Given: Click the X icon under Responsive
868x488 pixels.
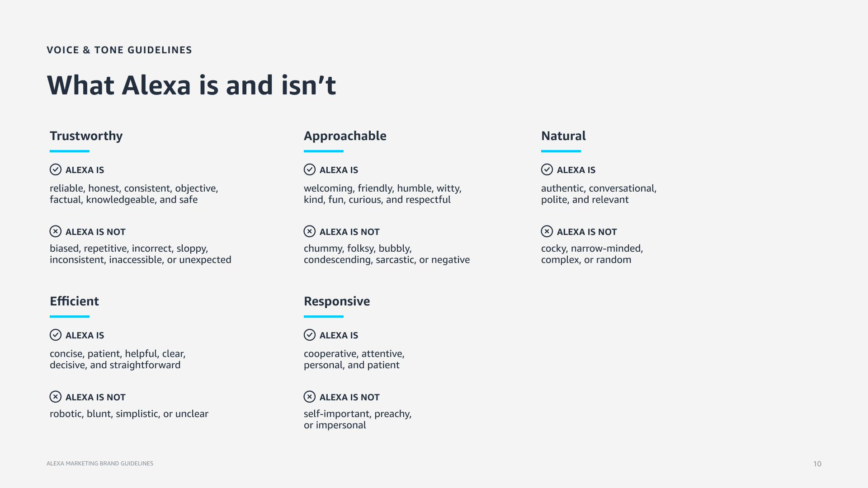Looking at the screenshot, I should tap(310, 397).
